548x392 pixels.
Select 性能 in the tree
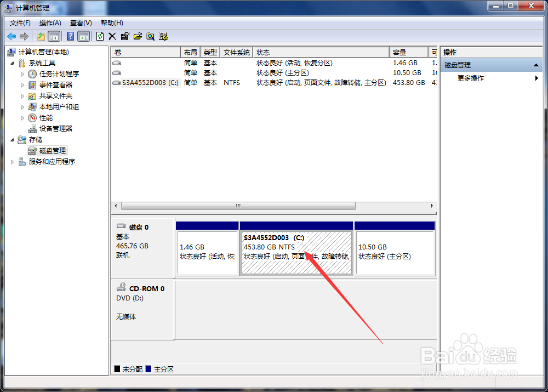(46, 118)
